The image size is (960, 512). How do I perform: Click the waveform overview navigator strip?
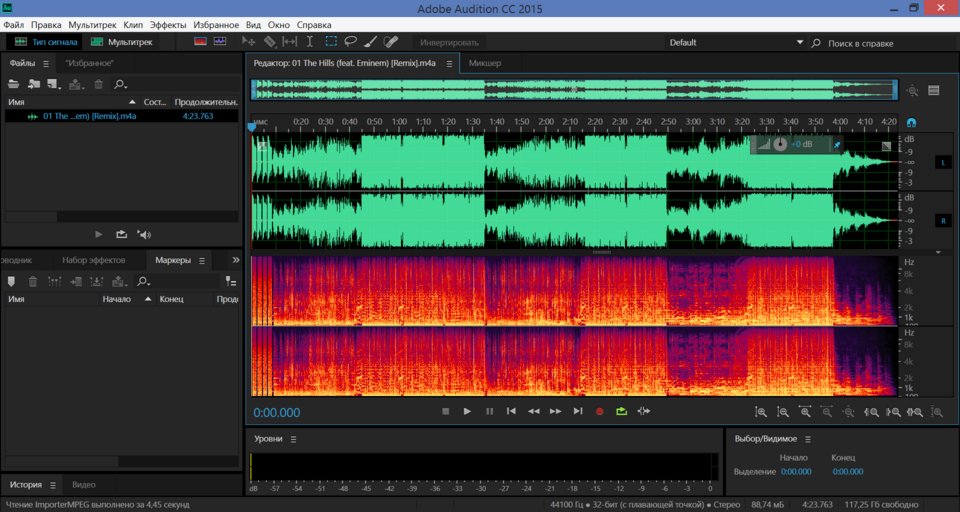click(x=574, y=89)
